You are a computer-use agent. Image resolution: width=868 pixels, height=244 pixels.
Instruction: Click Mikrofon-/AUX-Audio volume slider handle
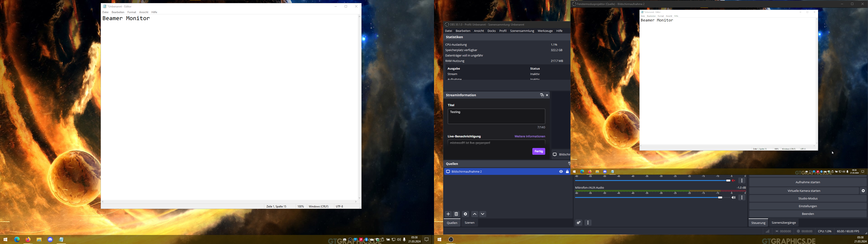pyautogui.click(x=720, y=197)
